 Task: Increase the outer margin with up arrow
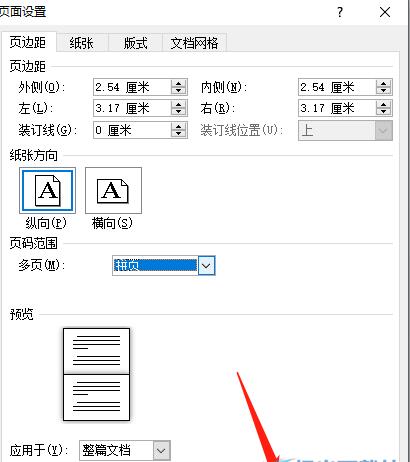pyautogui.click(x=178, y=84)
